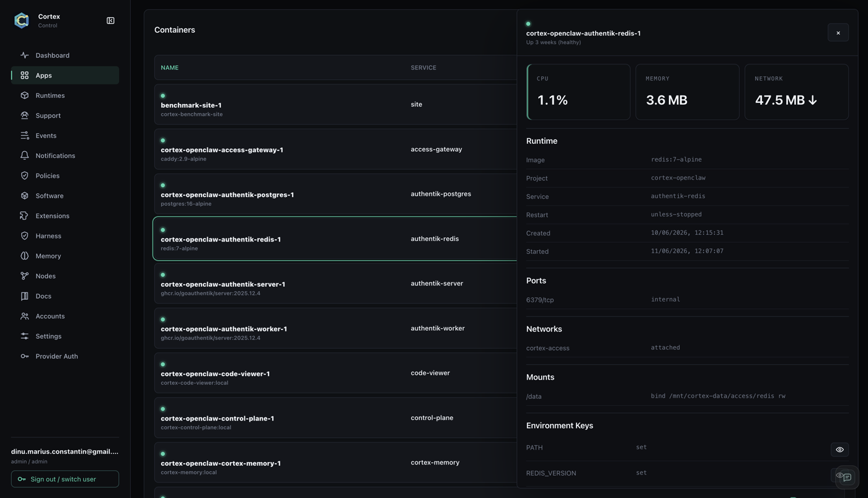This screenshot has width=868, height=498.
Task: Click the CPU 1.1% stat card
Action: point(578,92)
